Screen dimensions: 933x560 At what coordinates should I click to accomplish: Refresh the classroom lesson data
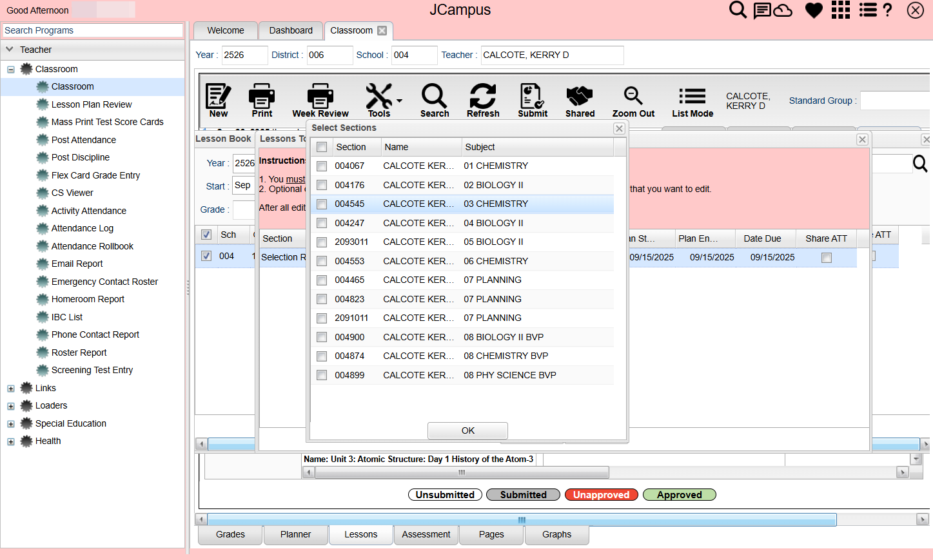(483, 101)
